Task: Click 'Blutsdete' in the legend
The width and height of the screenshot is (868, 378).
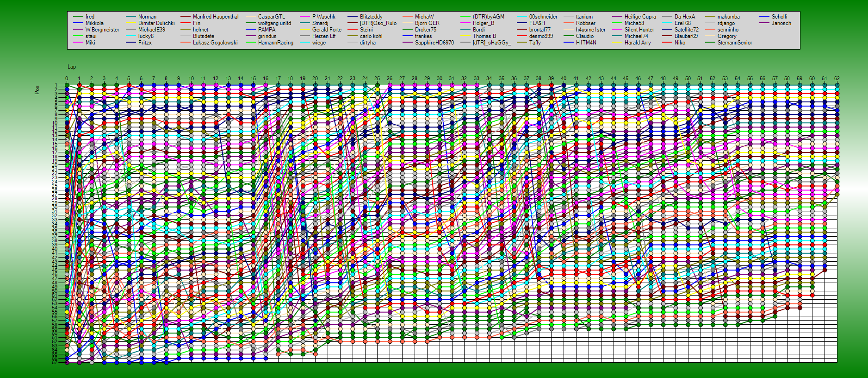Action: click(204, 36)
